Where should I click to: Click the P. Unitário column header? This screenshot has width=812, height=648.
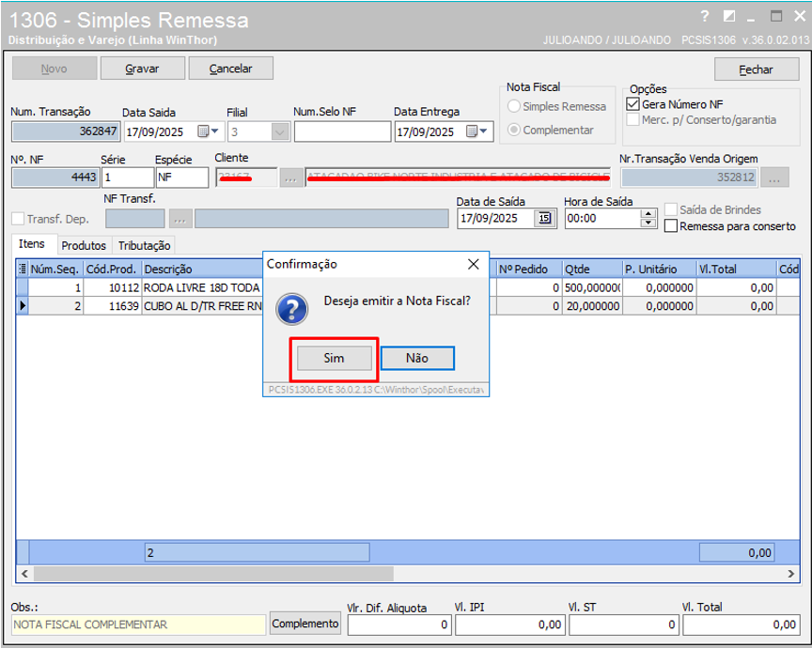(659, 270)
